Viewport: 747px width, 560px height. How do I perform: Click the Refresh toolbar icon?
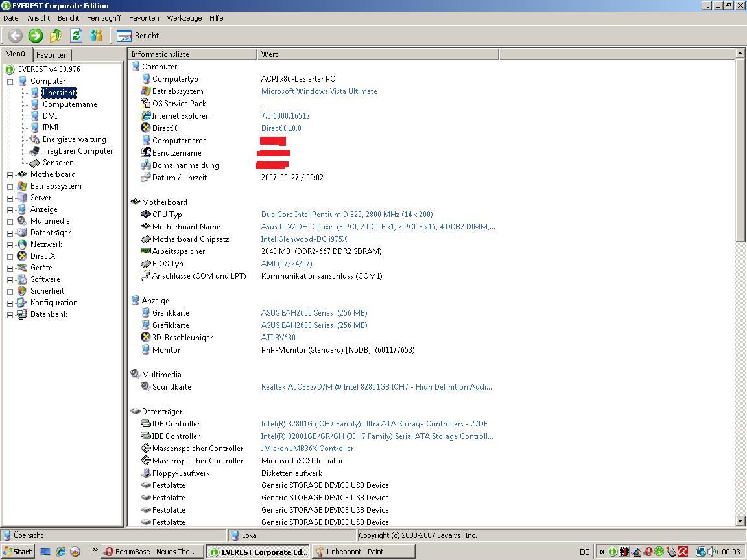[x=77, y=36]
